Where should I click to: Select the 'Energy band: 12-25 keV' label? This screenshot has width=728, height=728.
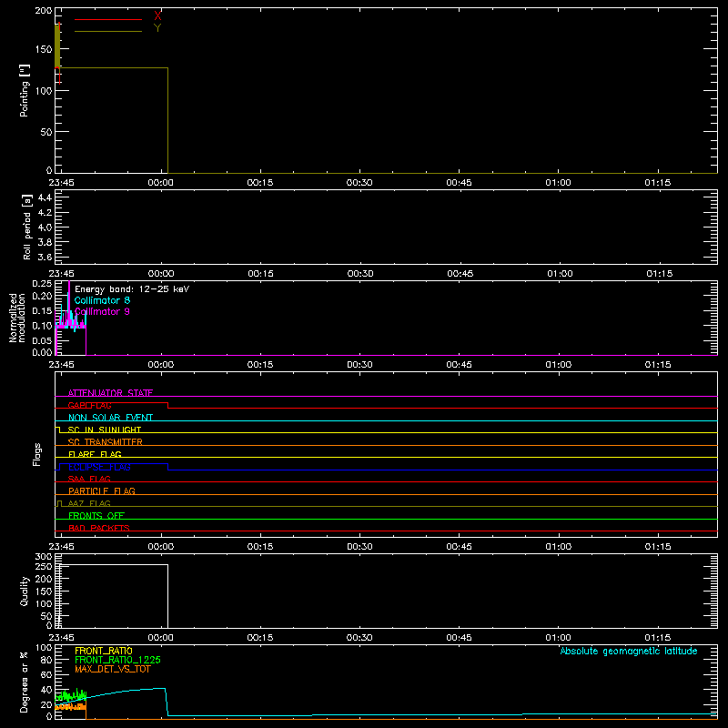tap(132, 289)
